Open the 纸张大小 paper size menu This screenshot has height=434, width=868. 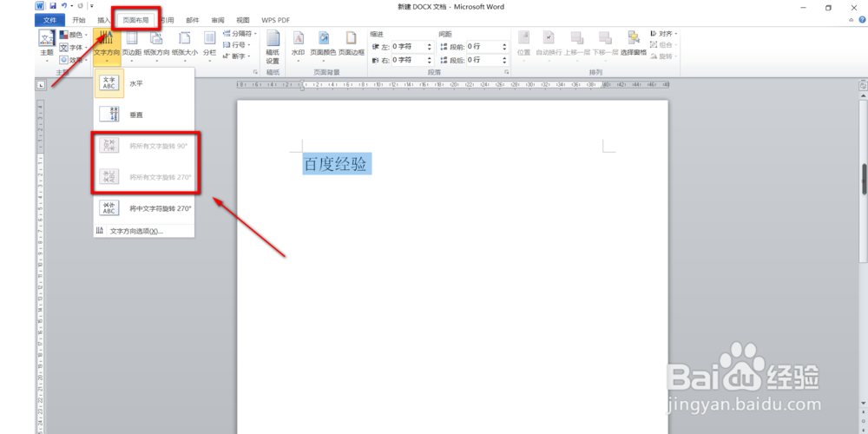point(184,47)
